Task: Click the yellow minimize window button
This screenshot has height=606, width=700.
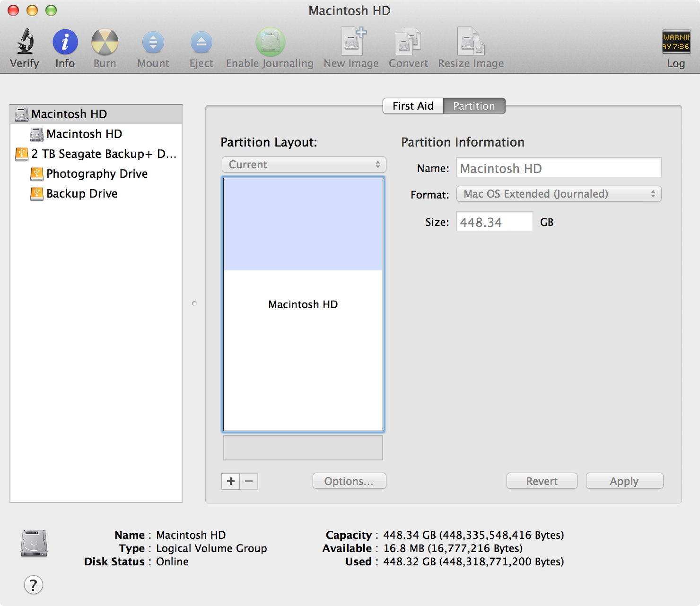Action: (32, 10)
